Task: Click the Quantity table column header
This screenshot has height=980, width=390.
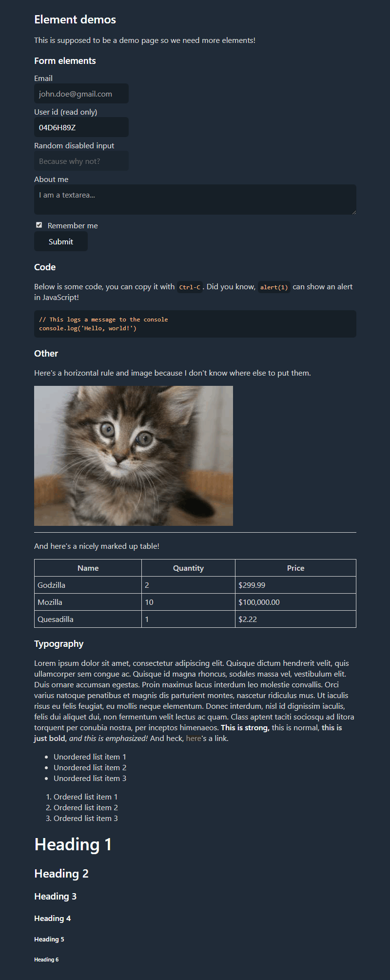Action: coord(188,568)
